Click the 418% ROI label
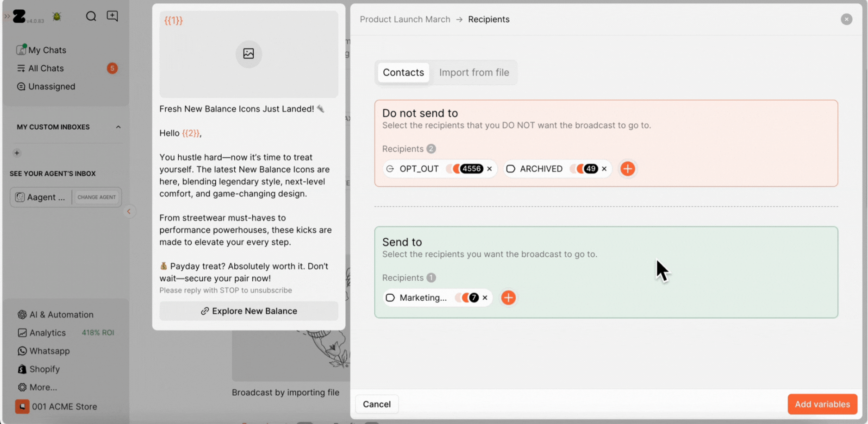The image size is (868, 424). pyautogui.click(x=98, y=333)
